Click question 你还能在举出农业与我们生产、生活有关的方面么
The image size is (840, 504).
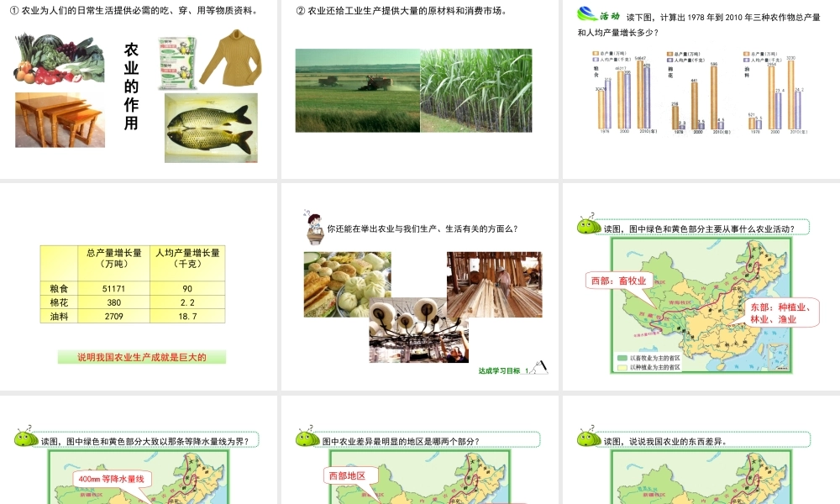[x=423, y=228]
